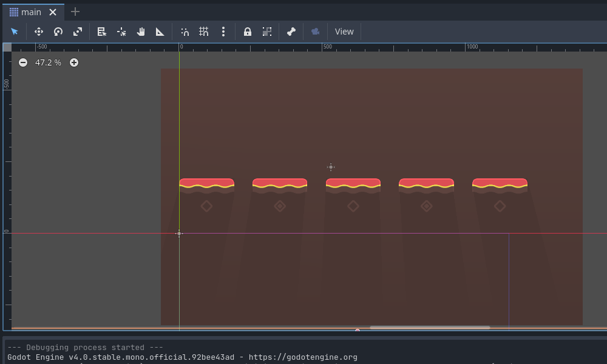607x364 pixels.
Task: Toggle smart snapping
Action: [185, 32]
